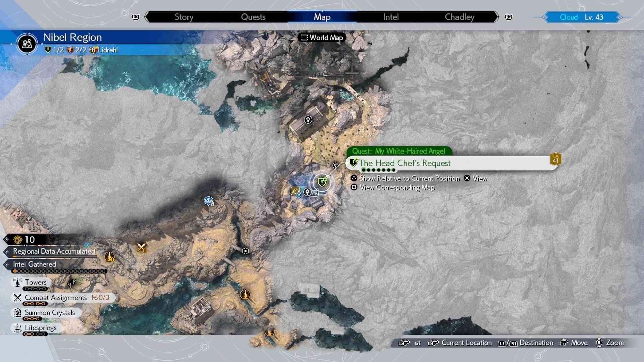Click the Intel Gathered progress bar
644x362 pixels.
coord(60,271)
